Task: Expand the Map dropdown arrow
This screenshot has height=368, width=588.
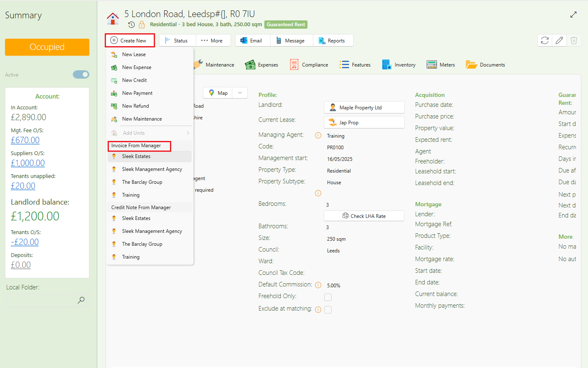Action: (240, 93)
